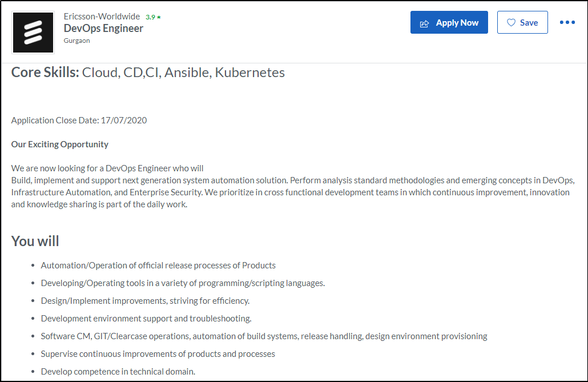
Task: Click the Automation/Operation of release processes bullet
Action: (158, 266)
